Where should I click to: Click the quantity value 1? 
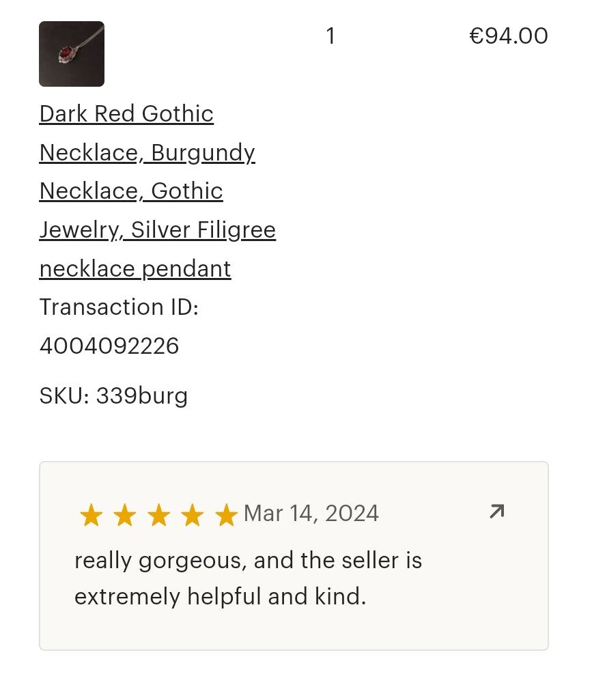[330, 36]
